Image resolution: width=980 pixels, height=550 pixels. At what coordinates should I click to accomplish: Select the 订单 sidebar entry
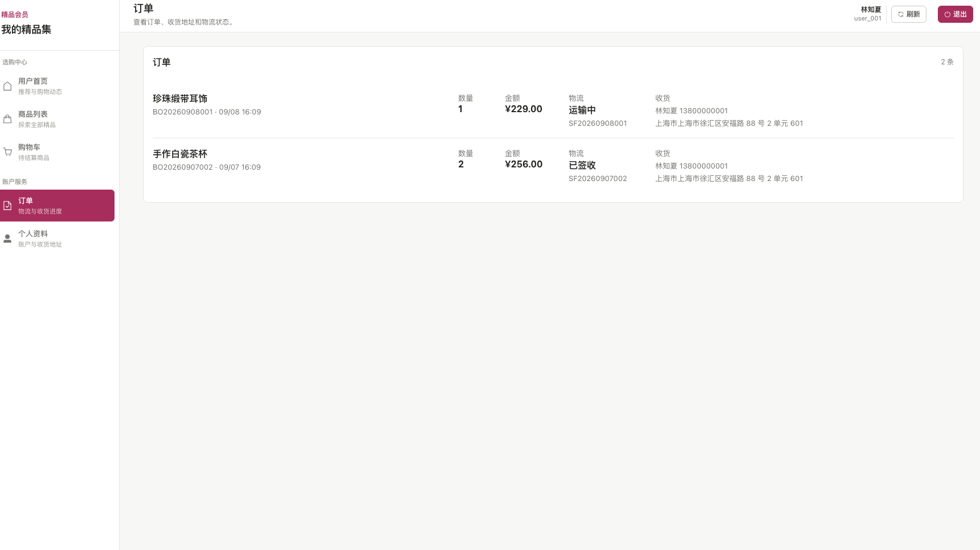pos(57,206)
